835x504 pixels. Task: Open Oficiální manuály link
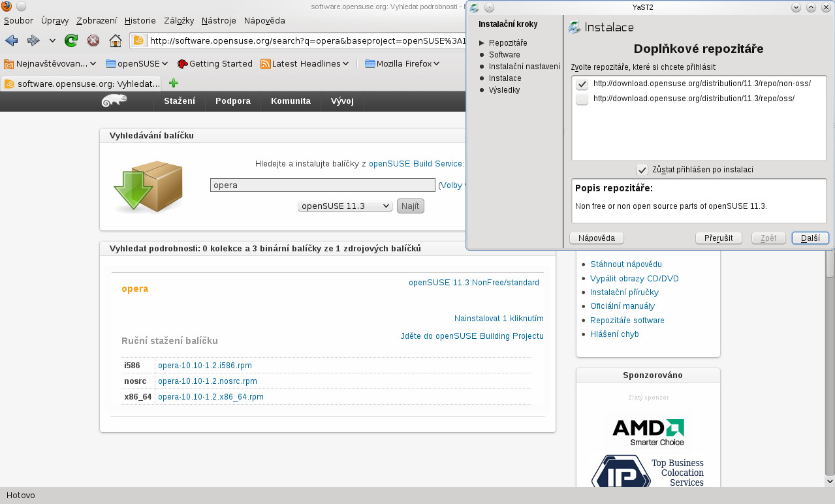coord(622,306)
